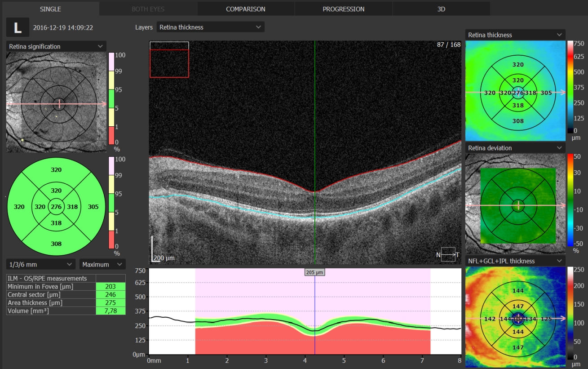Open the BOTH EYES tab

coord(148,9)
